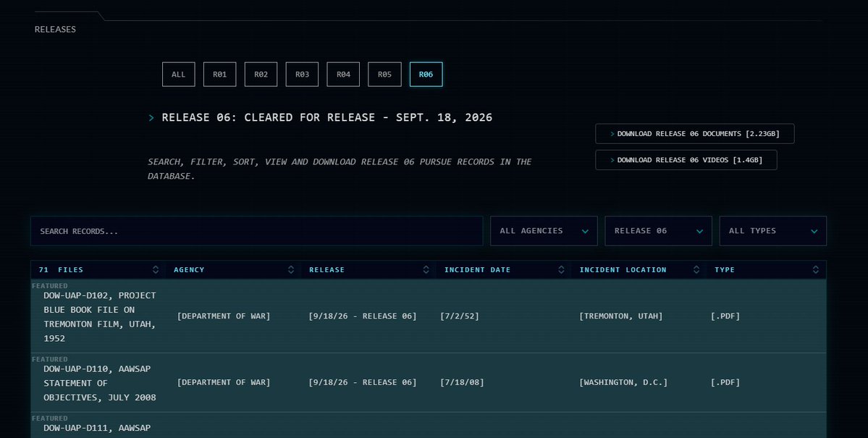Switch to the R01 release tab
Viewport: 868px width, 438px height.
tap(220, 74)
